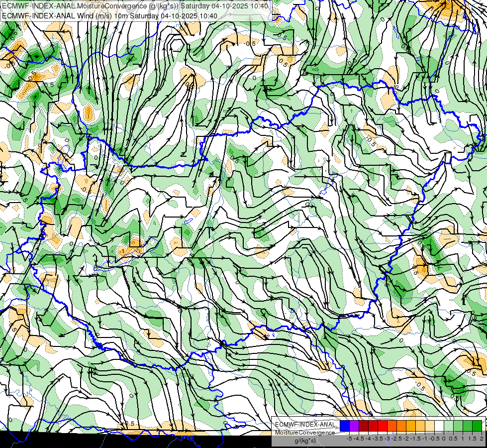The width and height of the screenshot is (487, 448).
Task: Click the ECMWF-INDEX-ANAL label in the legend box
Action: pyautogui.click(x=305, y=425)
